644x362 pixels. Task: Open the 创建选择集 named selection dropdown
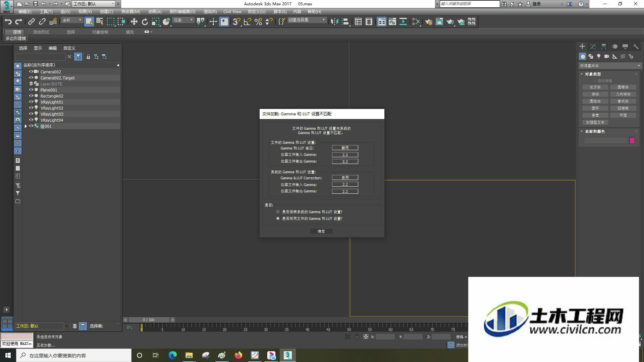[306, 20]
